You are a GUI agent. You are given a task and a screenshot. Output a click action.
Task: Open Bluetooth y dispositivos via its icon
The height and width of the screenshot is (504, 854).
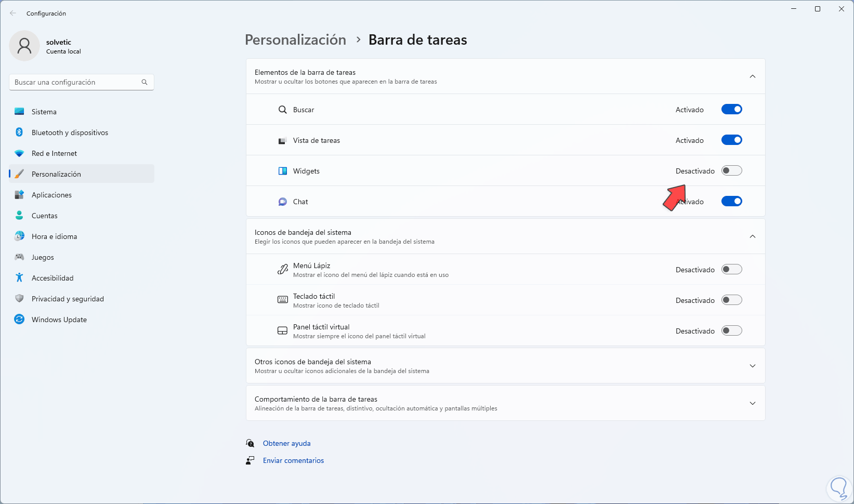pyautogui.click(x=19, y=132)
